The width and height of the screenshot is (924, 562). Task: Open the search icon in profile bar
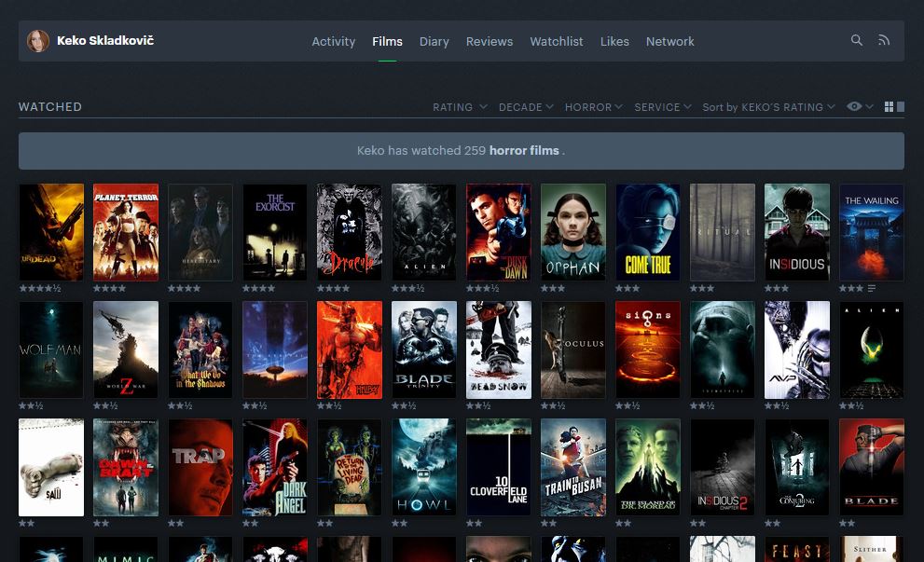856,40
